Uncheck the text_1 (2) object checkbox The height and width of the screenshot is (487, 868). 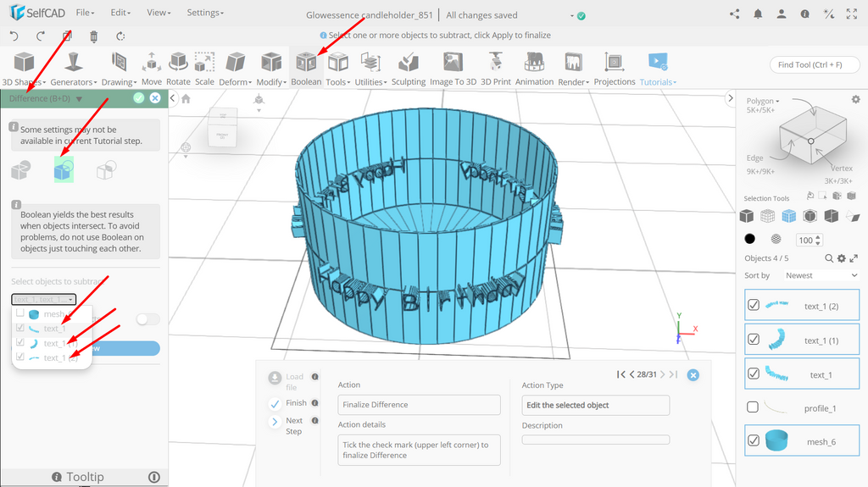(x=754, y=305)
